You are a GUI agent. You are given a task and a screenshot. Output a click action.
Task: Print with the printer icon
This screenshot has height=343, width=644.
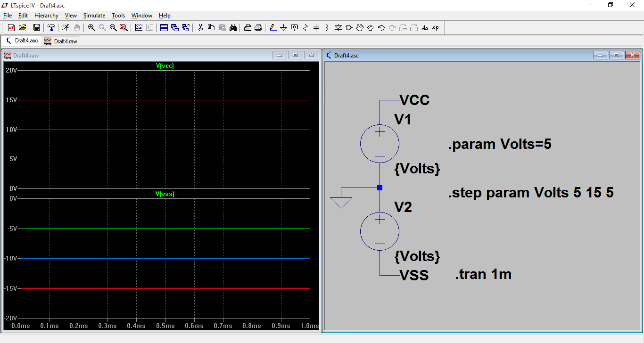[258, 28]
